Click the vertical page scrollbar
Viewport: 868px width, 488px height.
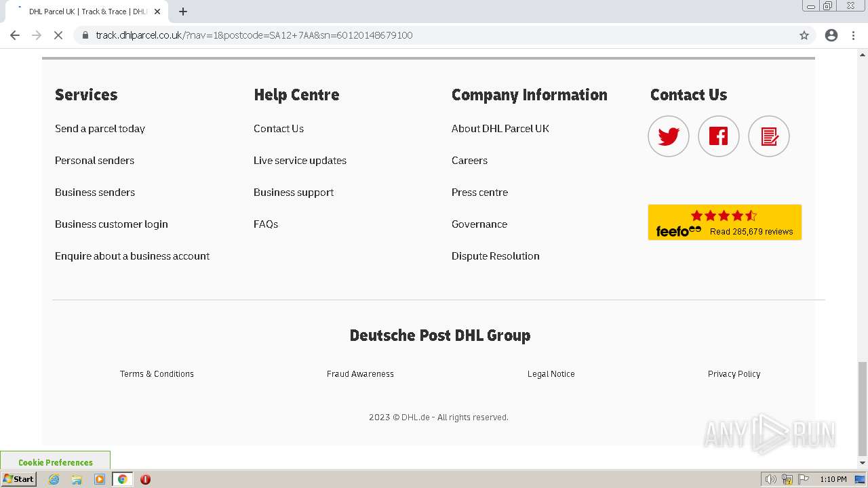(863, 409)
